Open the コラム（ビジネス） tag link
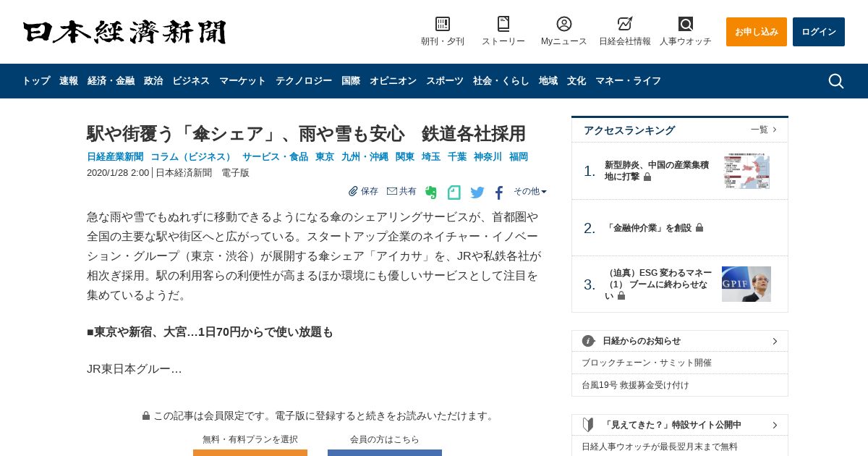This screenshot has height=456, width=868. 192,156
